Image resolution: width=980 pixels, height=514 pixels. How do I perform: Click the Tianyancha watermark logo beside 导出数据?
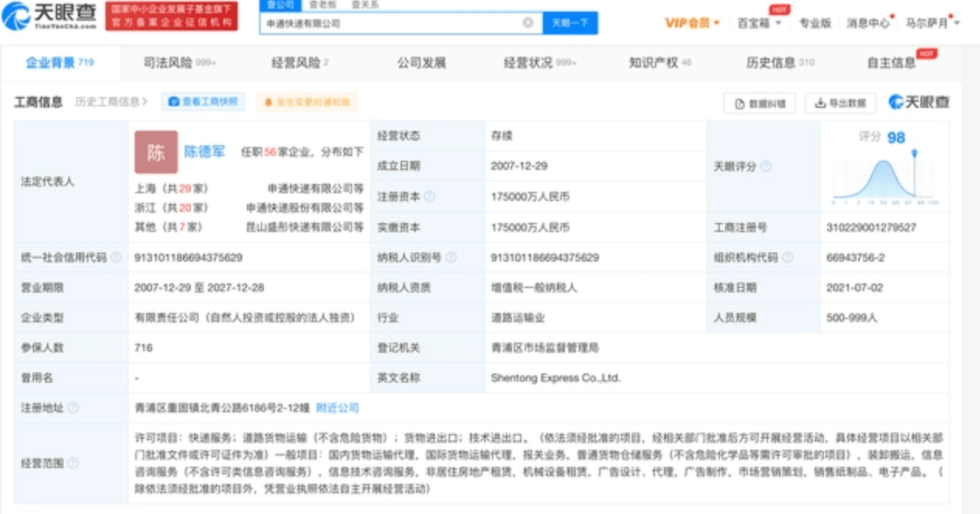pos(919,102)
